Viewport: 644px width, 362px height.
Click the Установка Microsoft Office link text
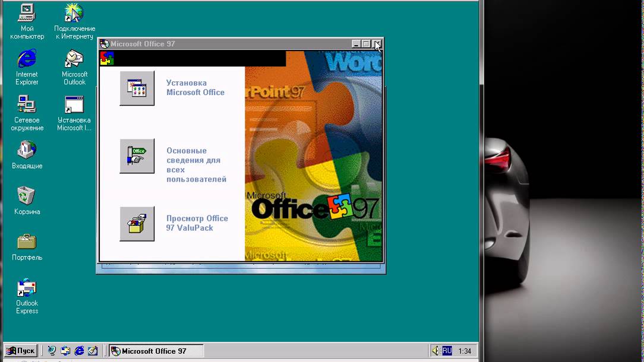(195, 88)
